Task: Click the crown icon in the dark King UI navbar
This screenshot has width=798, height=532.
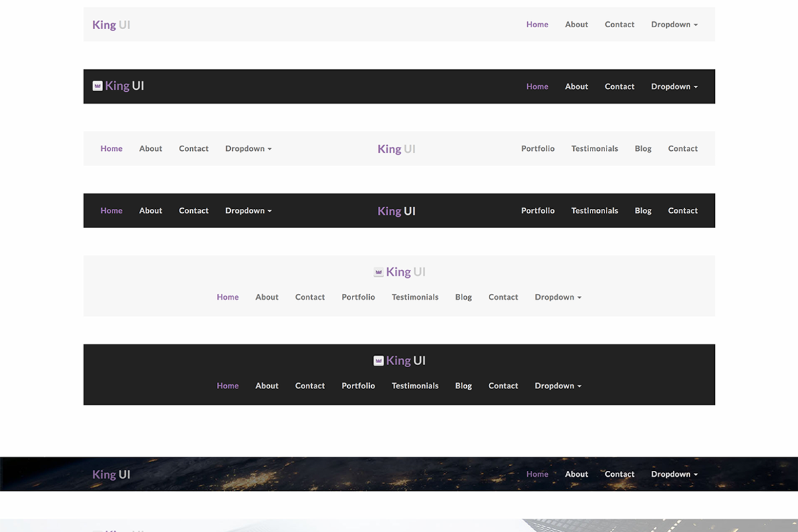Action: 97,85
